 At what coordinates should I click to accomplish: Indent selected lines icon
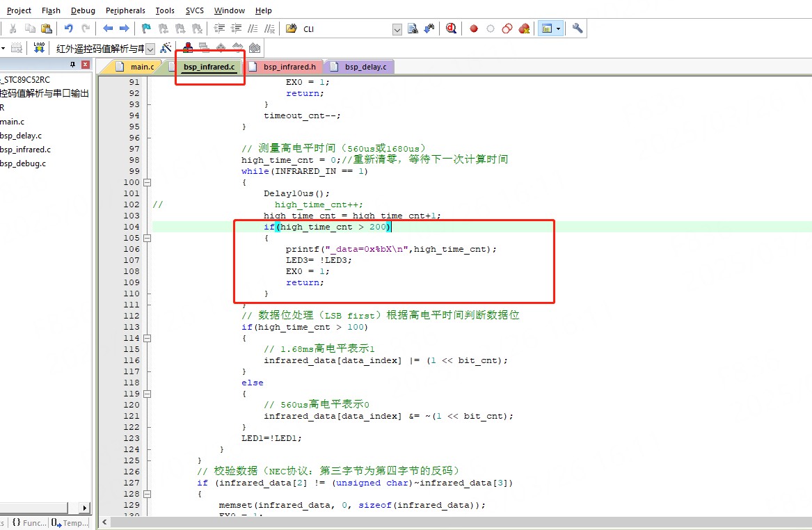pyautogui.click(x=220, y=29)
